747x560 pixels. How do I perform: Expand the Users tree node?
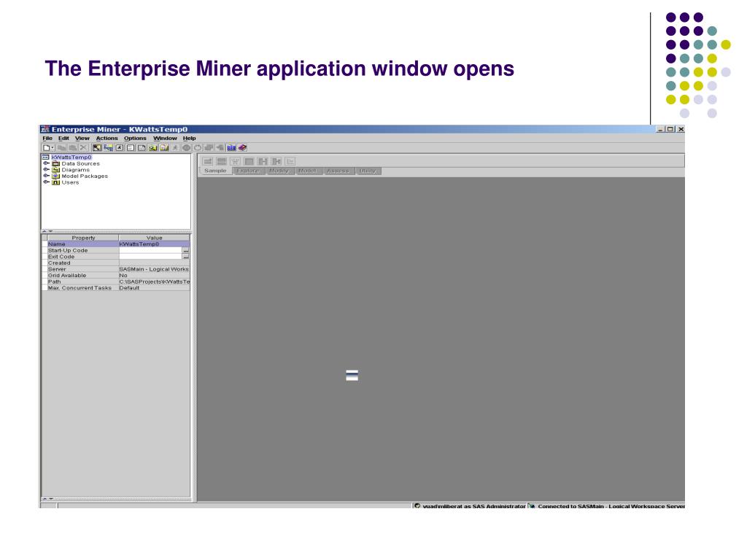[46, 182]
